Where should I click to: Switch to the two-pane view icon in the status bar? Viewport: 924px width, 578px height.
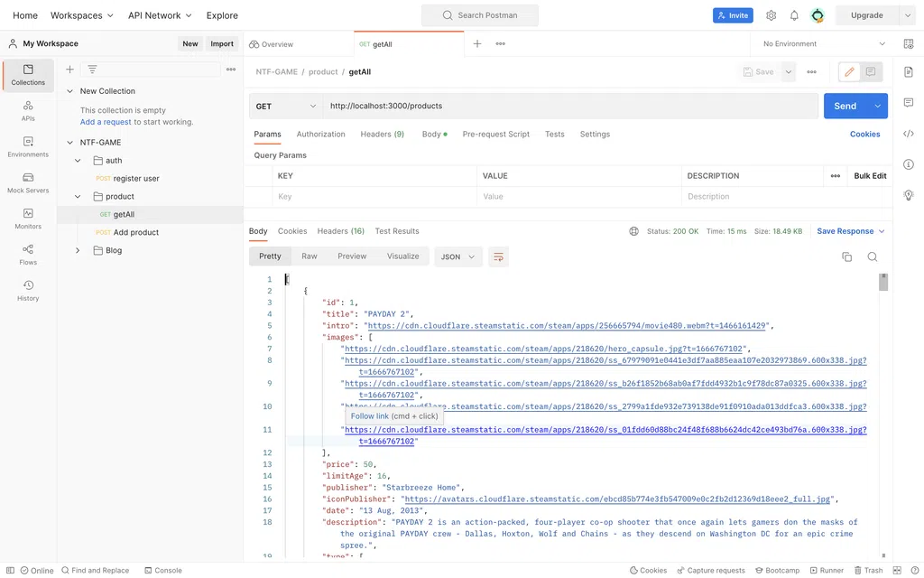coord(897,571)
